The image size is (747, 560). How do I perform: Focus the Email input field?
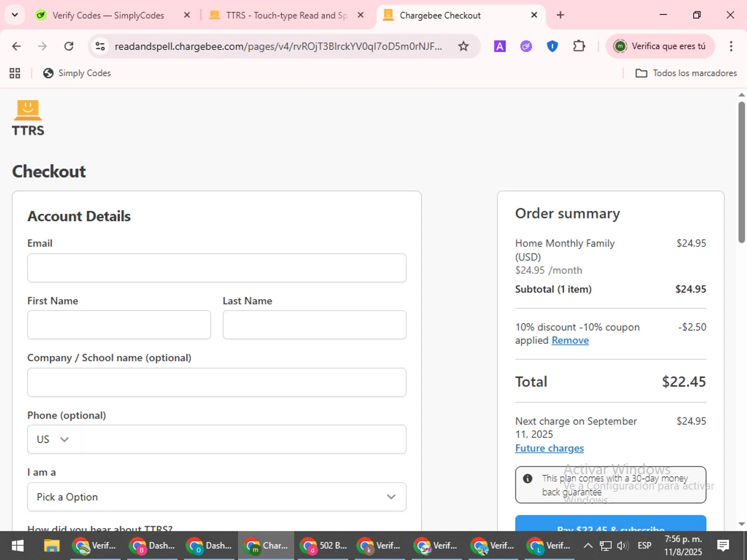pos(217,268)
